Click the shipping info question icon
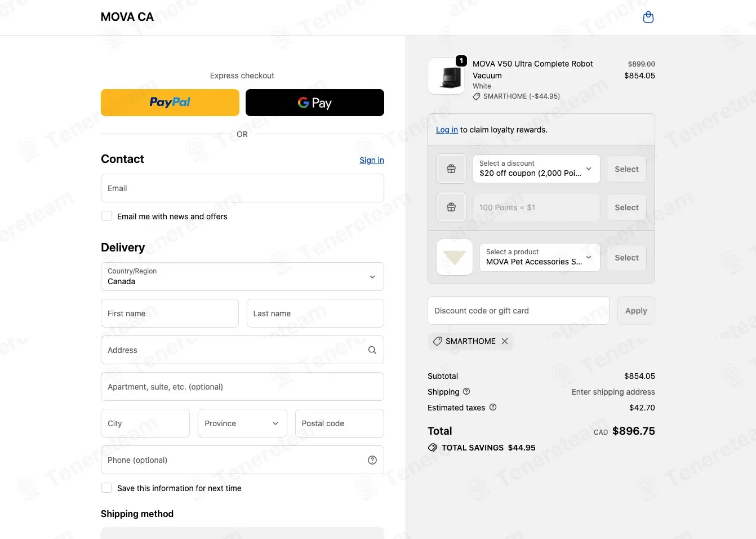This screenshot has width=756, height=539. pos(466,391)
